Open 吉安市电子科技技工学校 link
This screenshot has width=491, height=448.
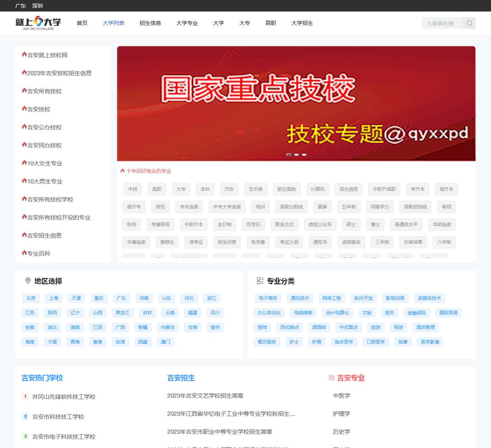pyautogui.click(x=64, y=436)
